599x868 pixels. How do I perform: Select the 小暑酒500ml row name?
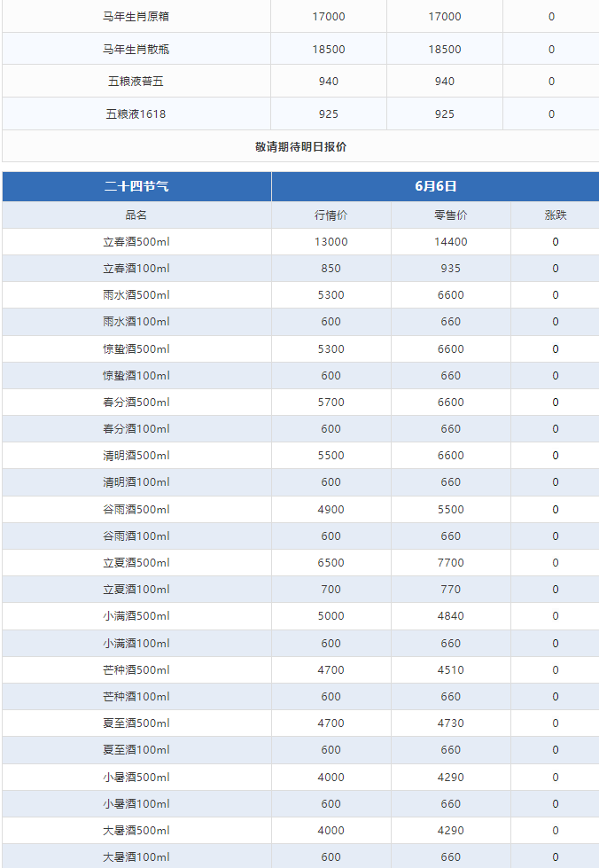(136, 778)
